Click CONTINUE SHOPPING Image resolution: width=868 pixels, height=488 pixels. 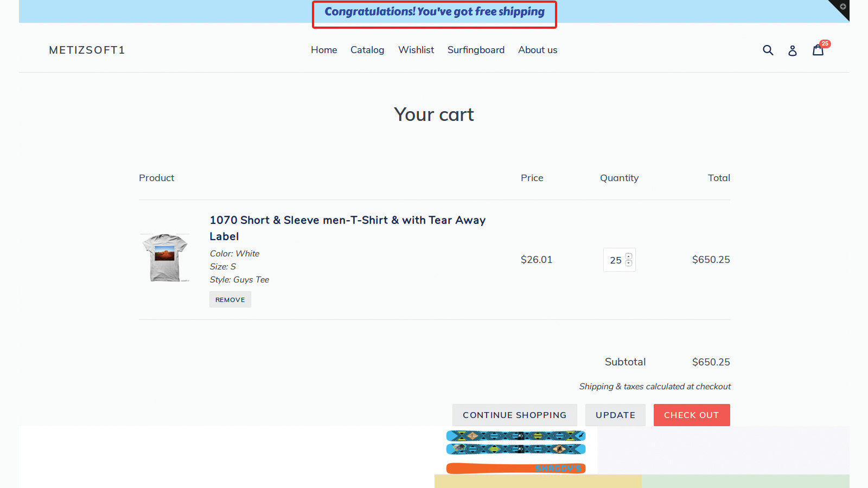(x=514, y=415)
